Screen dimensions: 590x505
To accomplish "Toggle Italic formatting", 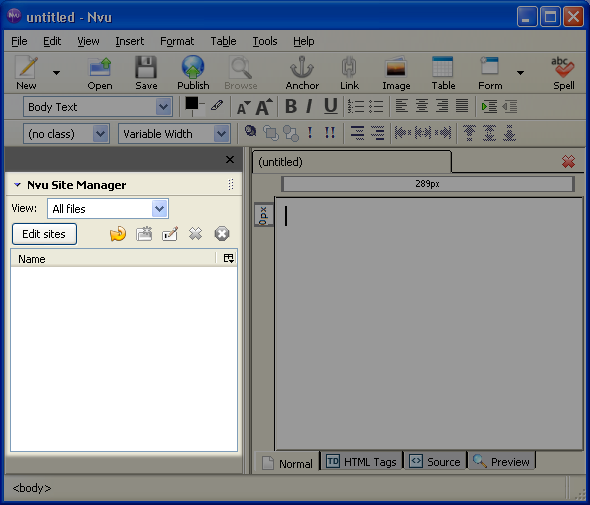I will [x=309, y=106].
